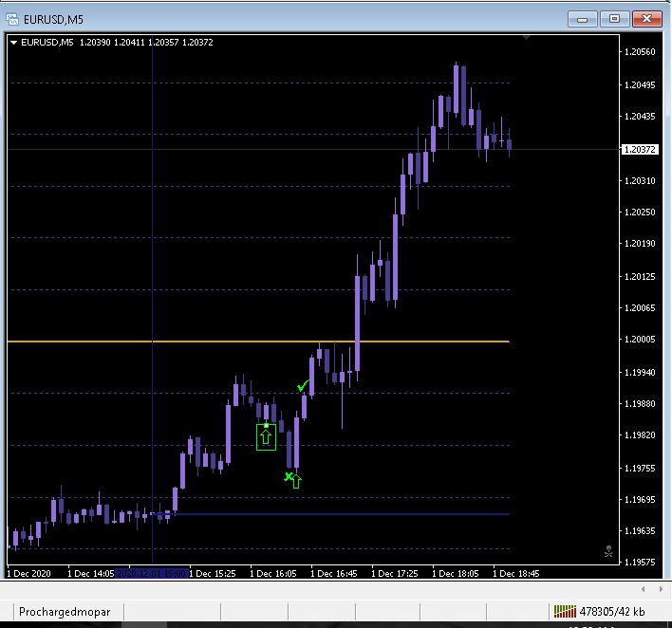The image size is (672, 628).
Task: Select the boxed green up-arrow trade marker
Action: (x=266, y=437)
